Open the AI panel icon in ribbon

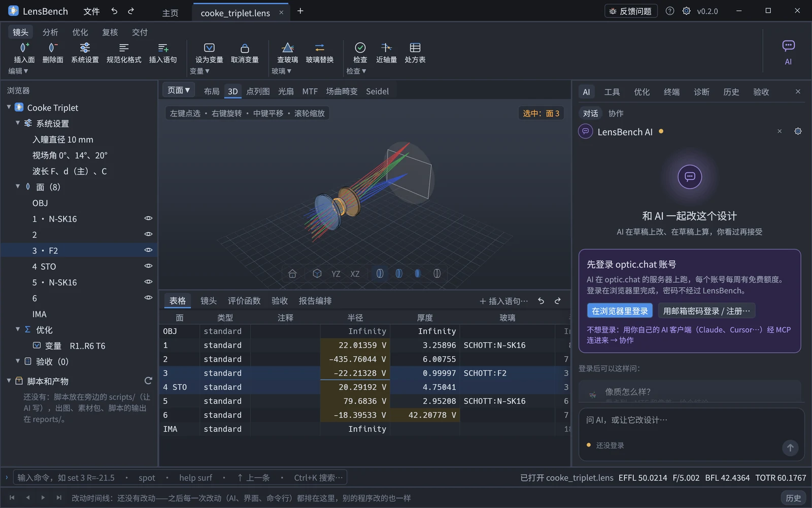point(788,46)
